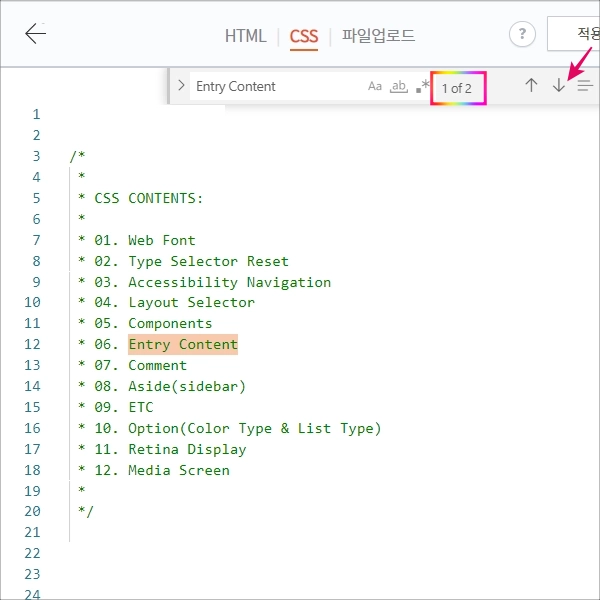Click the 적용 apply button
Viewport: 600px width, 600px height.
[x=574, y=34]
